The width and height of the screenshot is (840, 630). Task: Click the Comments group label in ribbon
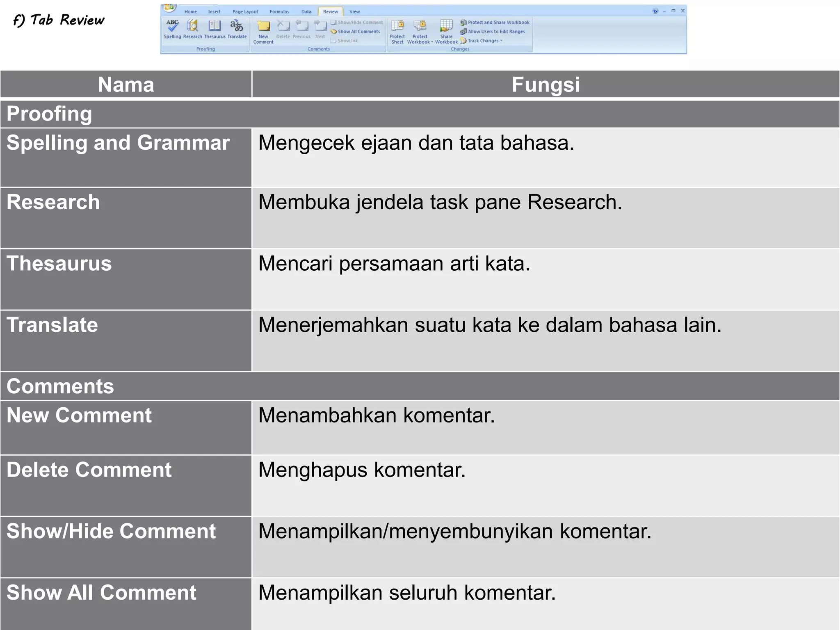(x=319, y=49)
